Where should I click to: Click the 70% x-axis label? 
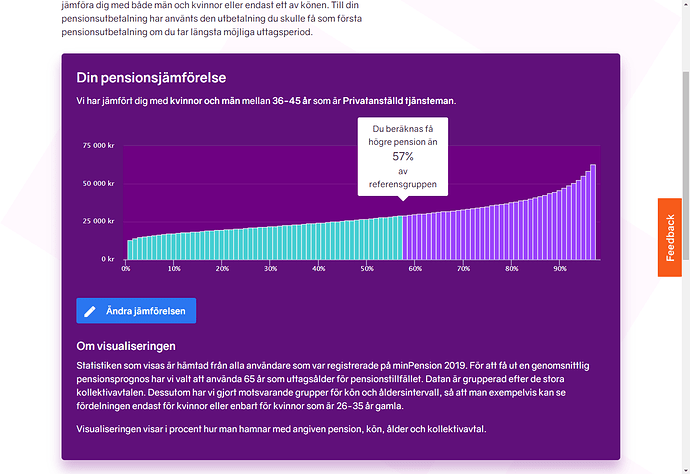click(x=463, y=268)
